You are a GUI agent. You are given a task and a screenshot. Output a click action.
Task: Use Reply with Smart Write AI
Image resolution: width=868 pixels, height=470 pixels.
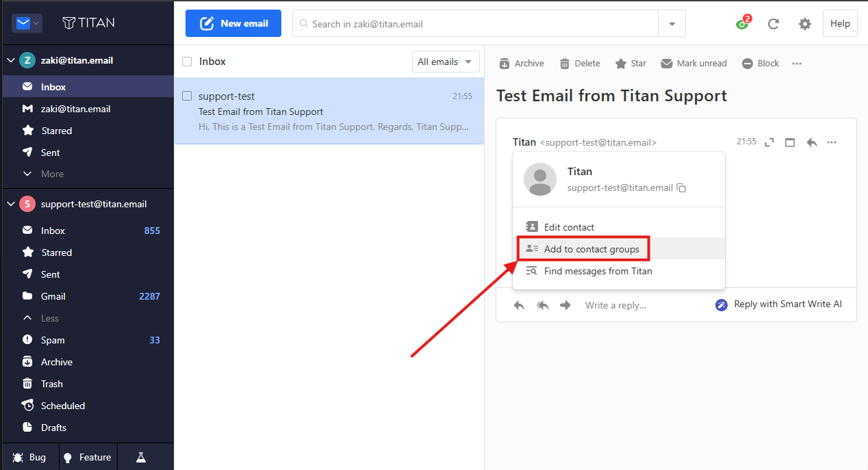click(779, 304)
